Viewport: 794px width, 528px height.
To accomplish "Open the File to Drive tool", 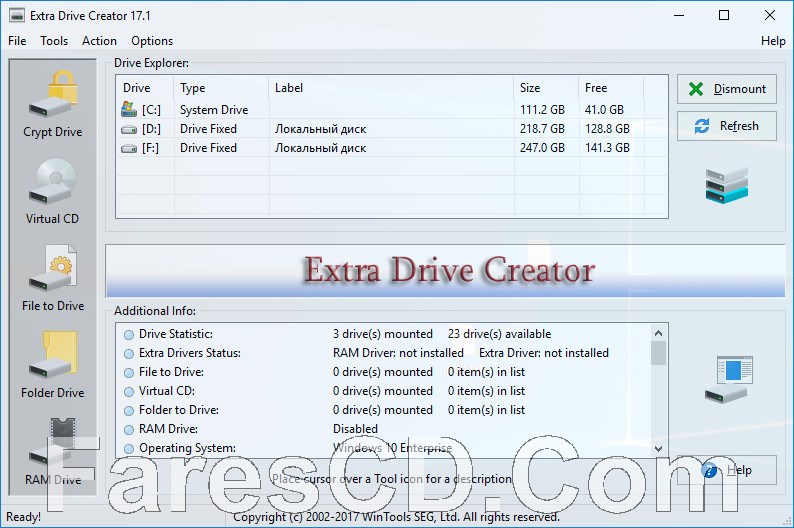I will (53, 278).
